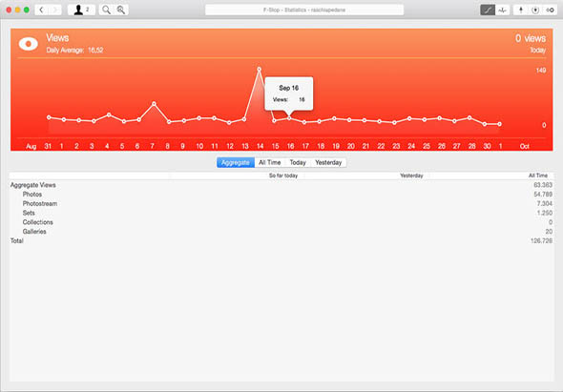Click the 63.363 Aggregate Views value
Image resolution: width=563 pixels, height=392 pixels.
[543, 185]
